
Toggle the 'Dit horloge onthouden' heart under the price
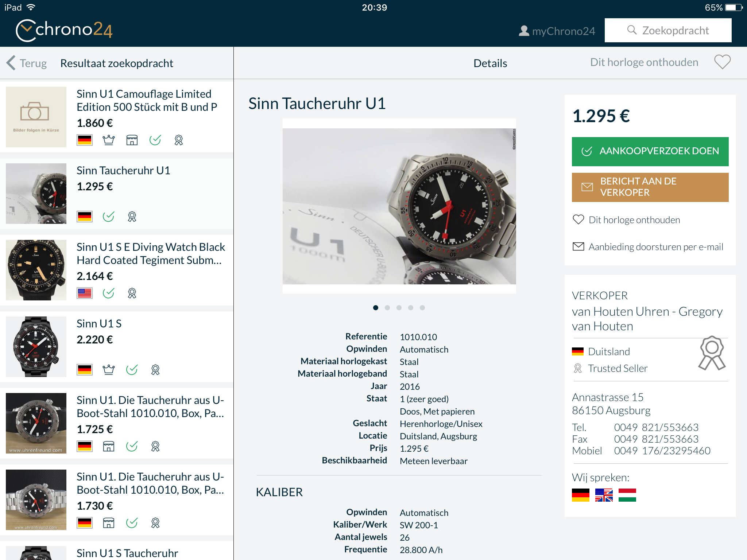(578, 219)
